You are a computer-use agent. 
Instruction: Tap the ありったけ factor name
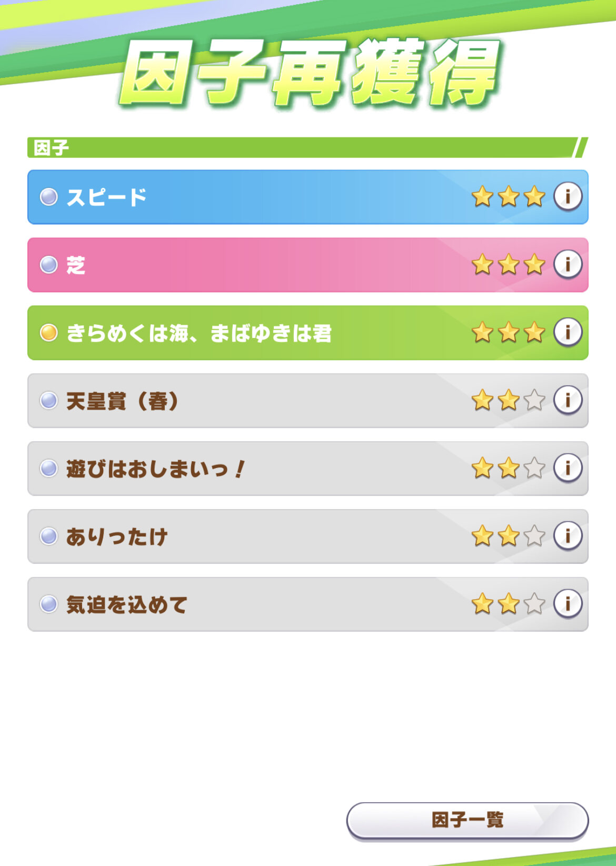(117, 536)
